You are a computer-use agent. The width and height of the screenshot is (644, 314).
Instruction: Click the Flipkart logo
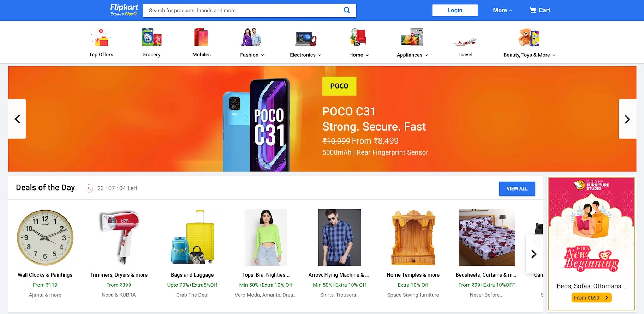click(124, 7)
